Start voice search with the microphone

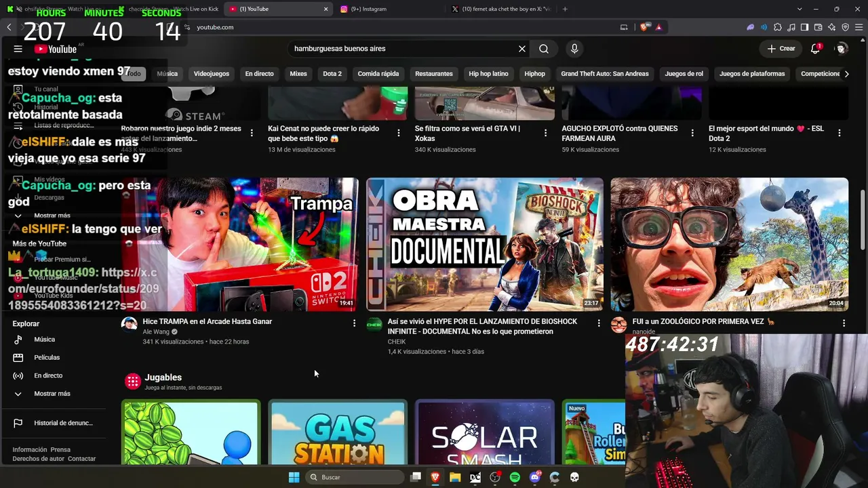tap(574, 49)
